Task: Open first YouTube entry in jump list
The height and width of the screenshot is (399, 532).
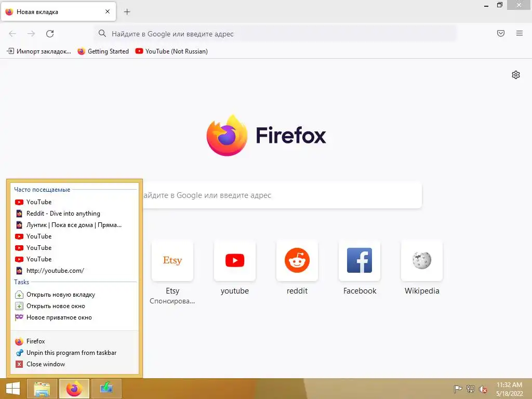Action: pyautogui.click(x=74, y=202)
